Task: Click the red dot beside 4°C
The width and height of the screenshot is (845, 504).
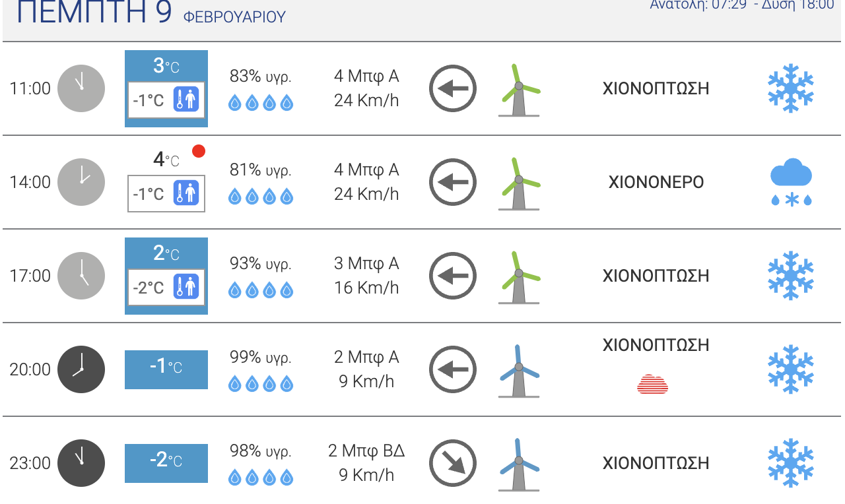Action: coord(199,152)
